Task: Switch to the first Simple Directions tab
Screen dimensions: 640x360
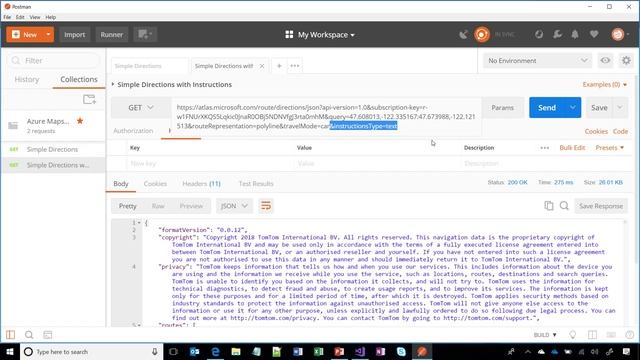Action: tap(149, 66)
